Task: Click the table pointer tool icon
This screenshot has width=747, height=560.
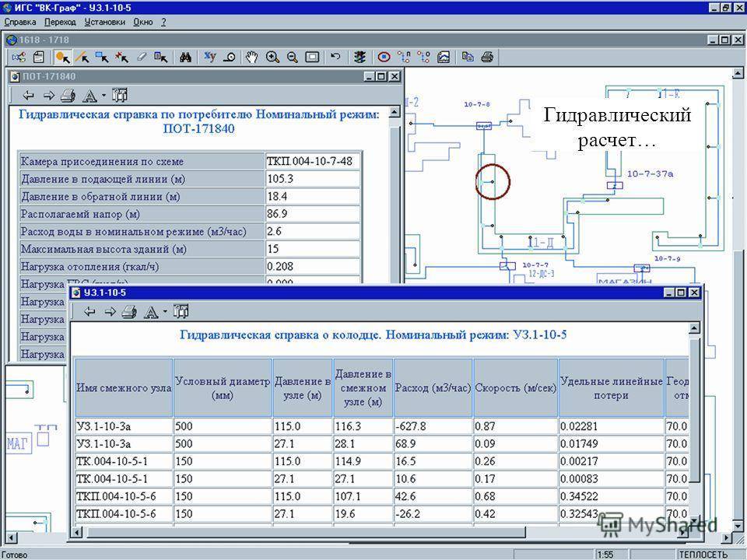Action: tap(160, 57)
